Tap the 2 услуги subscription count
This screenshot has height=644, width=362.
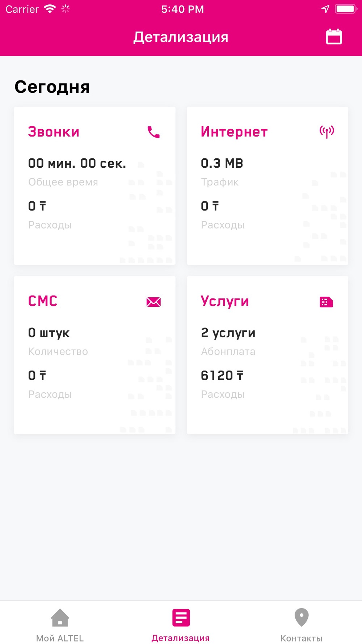coord(228,333)
